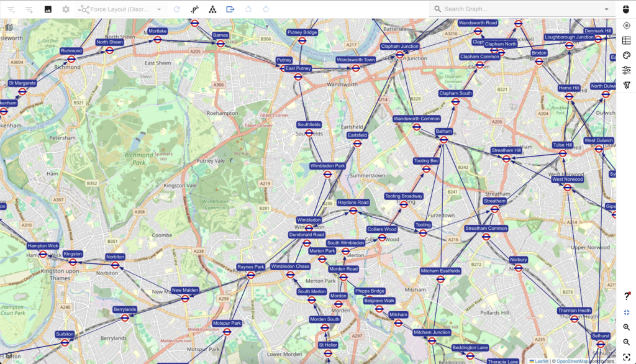Click the Norbury station label
The image size is (636, 364).
tap(519, 260)
